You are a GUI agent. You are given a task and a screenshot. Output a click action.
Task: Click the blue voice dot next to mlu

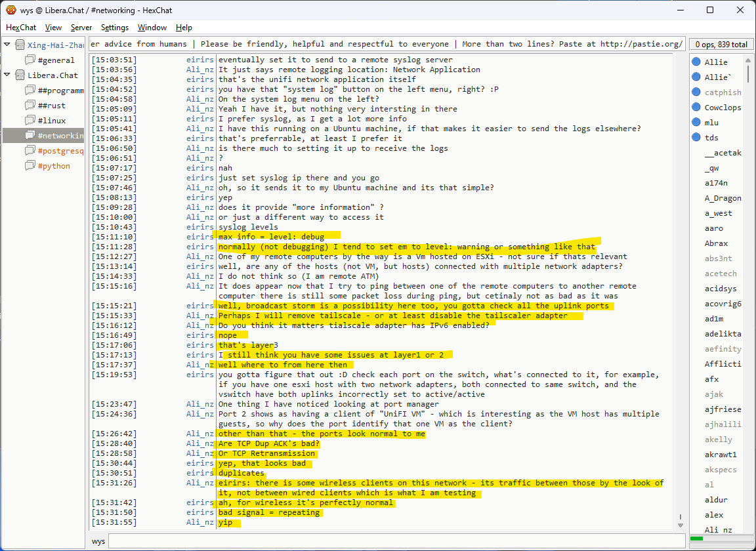696,123
